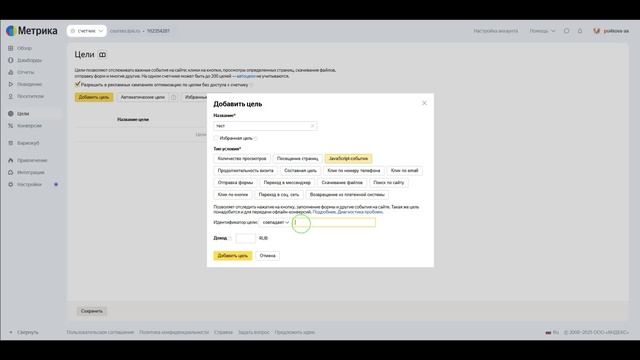Screen dimensions: 640x360
Task: Select Скачивание файлов condition type
Action: 342,182
